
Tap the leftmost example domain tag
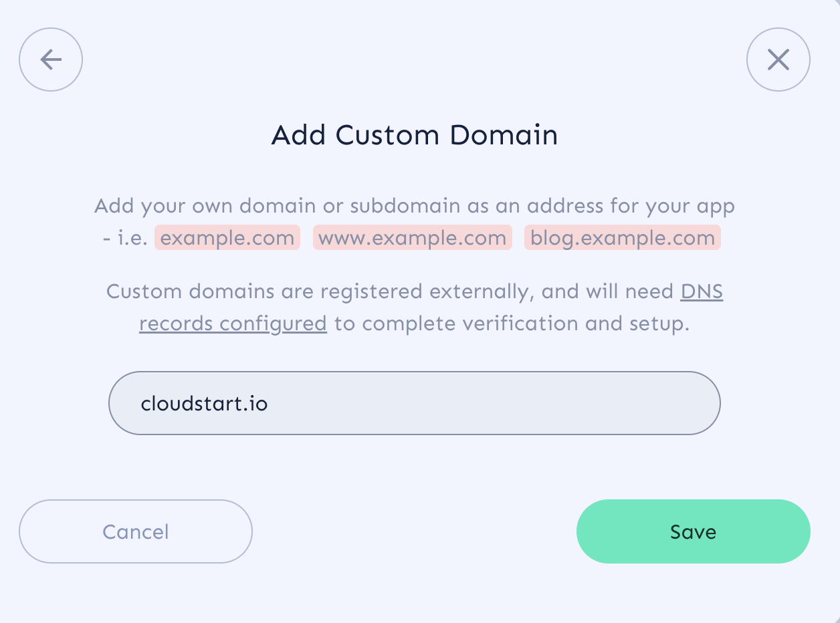(227, 237)
